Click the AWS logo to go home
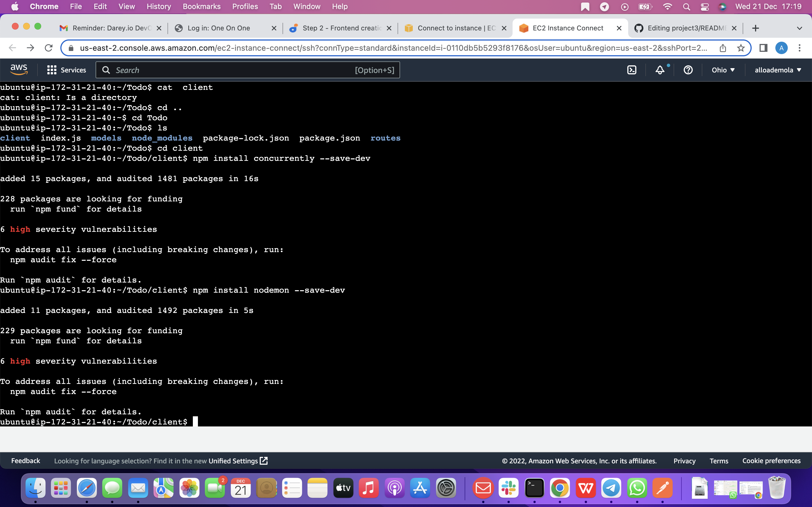Screen dimensions: 812x507 [x=18, y=69]
